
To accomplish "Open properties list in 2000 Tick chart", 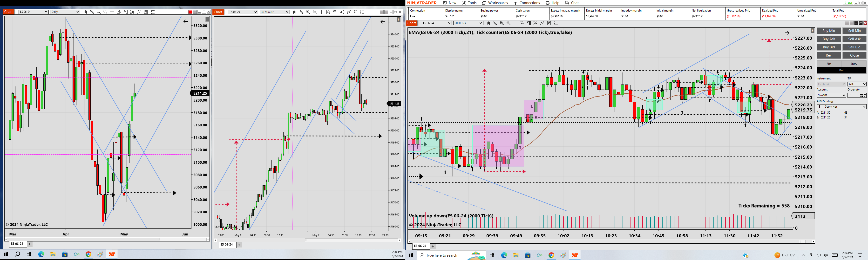I will pos(556,23).
